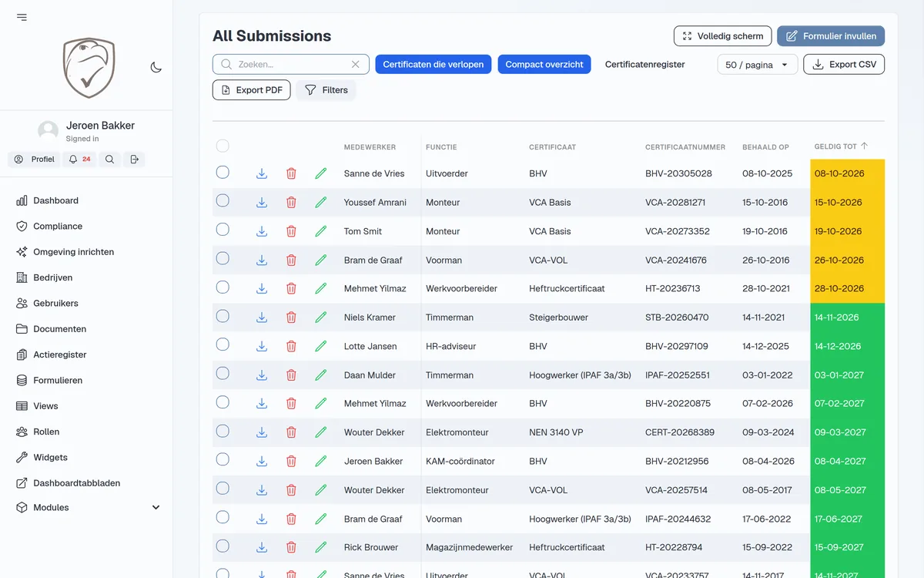Open notifications bell showing 24

pos(80,160)
